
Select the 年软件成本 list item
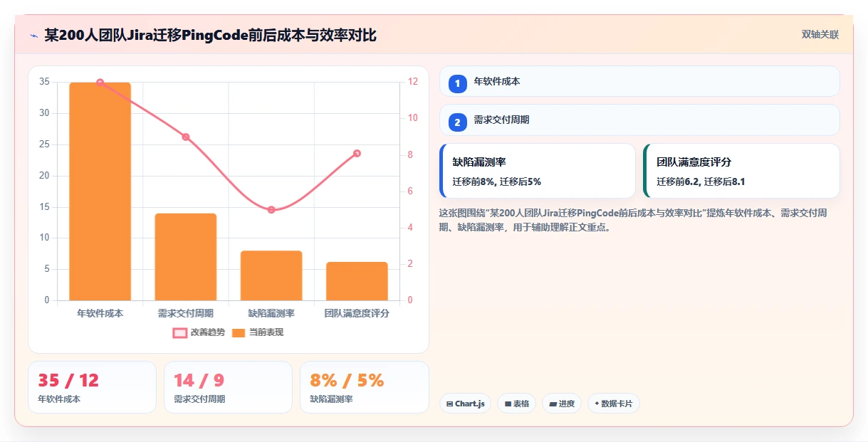pos(639,81)
